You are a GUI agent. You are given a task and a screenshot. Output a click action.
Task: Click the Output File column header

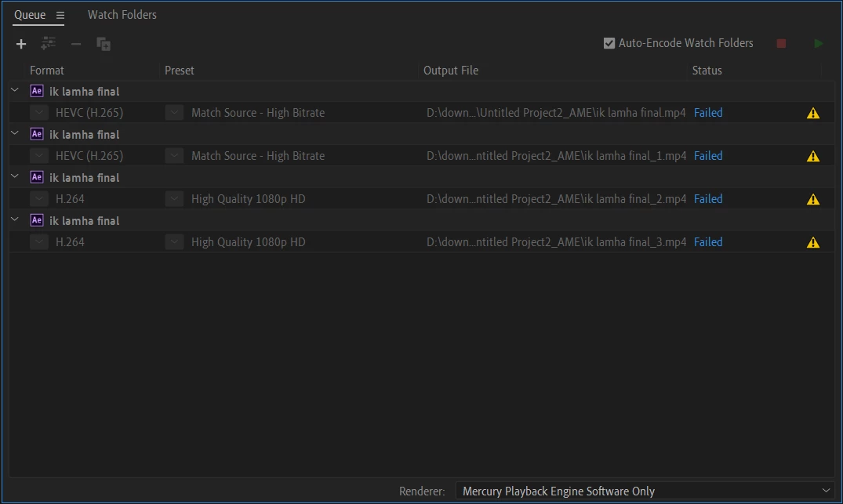(451, 71)
